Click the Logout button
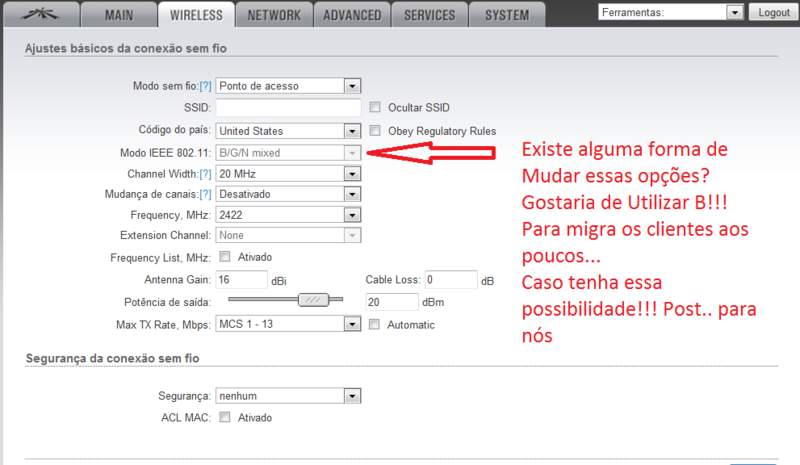The image size is (800, 465). click(x=773, y=12)
